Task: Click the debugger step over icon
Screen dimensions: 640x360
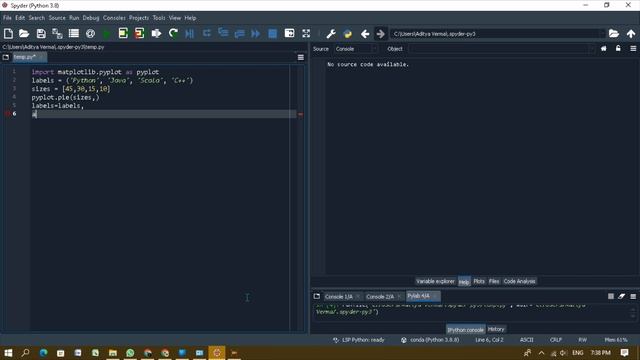Action: click(207, 33)
